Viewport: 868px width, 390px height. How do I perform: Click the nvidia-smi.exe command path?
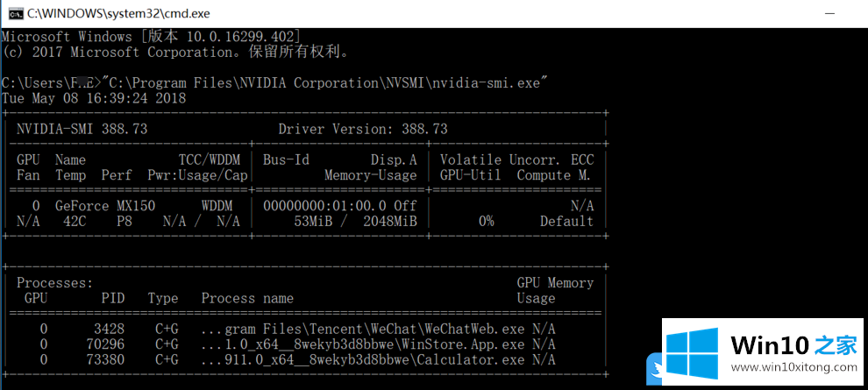tap(324, 82)
